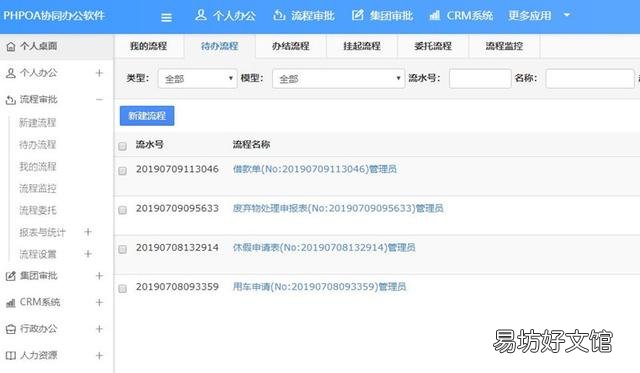Open the 模型 dropdown

338,78
